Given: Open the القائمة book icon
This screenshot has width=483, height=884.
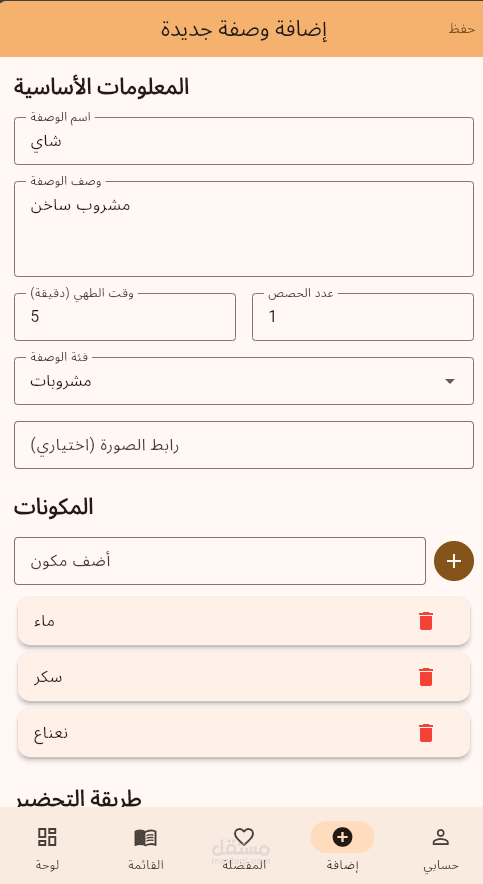Looking at the screenshot, I should 145,837.
